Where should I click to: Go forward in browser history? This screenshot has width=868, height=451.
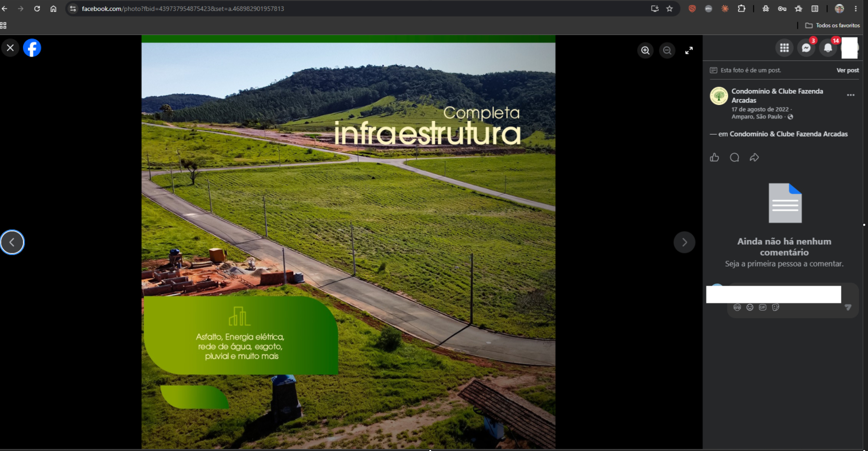click(20, 8)
